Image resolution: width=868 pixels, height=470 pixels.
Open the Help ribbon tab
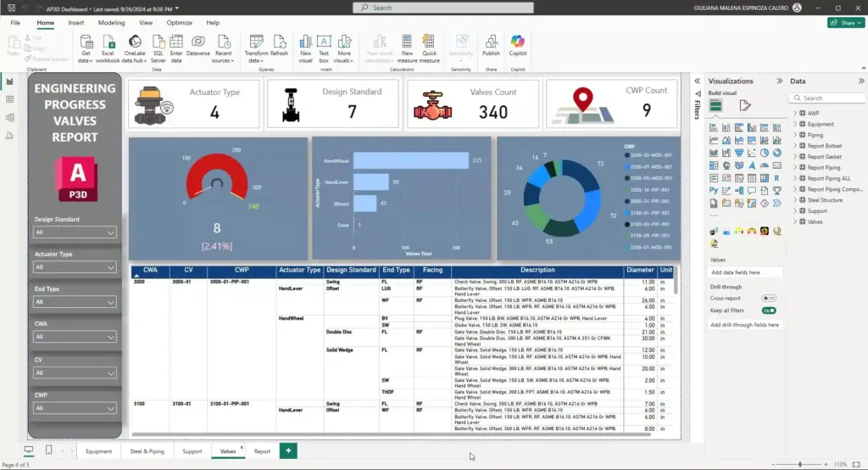point(213,23)
